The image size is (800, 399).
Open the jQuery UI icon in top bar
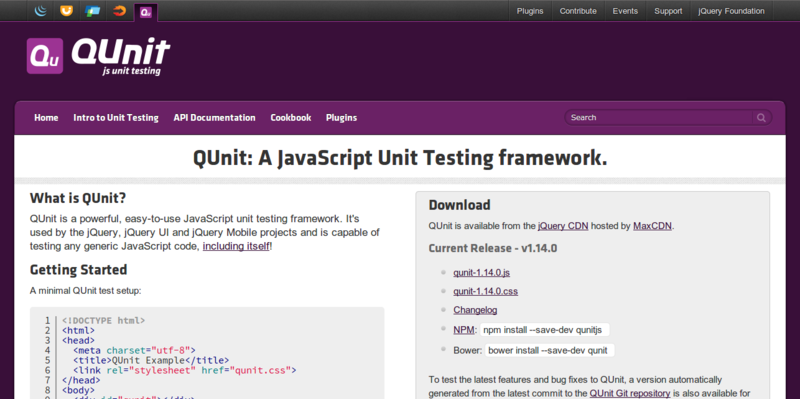point(66,11)
